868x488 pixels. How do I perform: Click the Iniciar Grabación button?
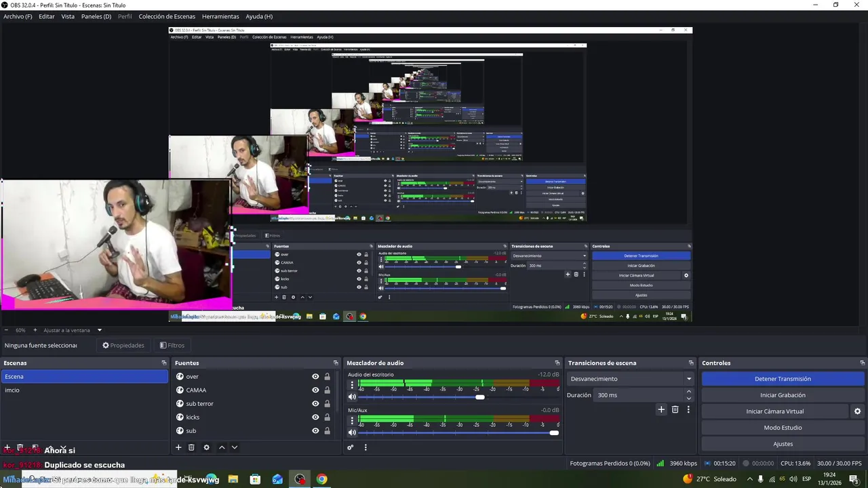coord(783,395)
